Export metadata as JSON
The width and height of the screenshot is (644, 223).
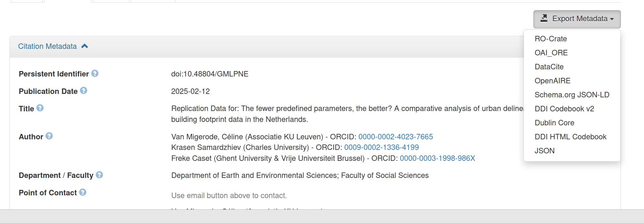click(x=544, y=151)
